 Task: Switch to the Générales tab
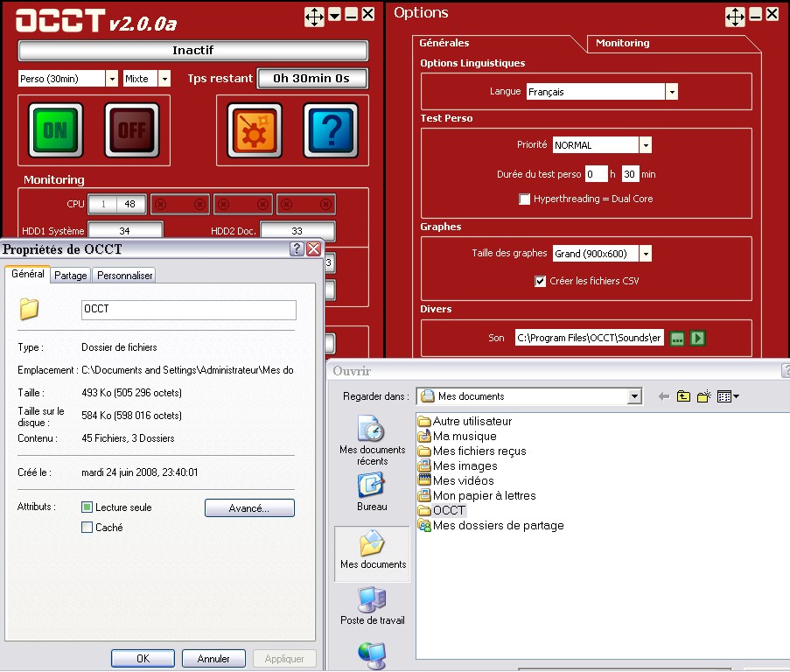tap(444, 43)
